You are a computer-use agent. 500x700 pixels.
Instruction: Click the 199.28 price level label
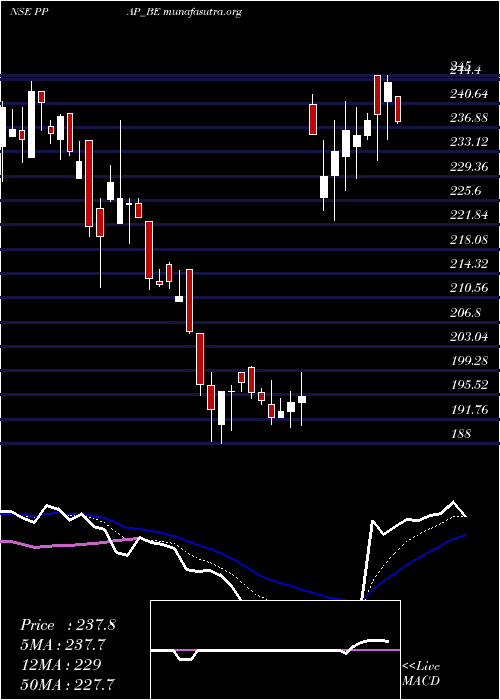(x=469, y=361)
